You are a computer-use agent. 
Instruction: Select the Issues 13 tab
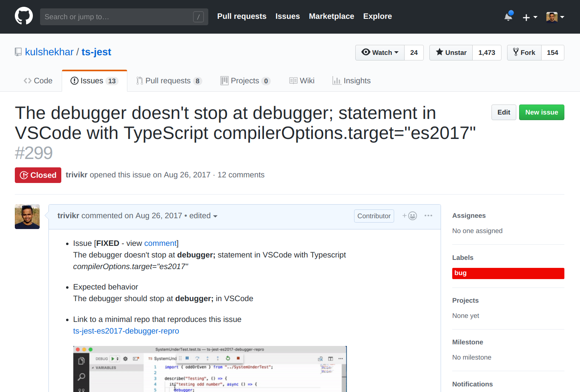(95, 81)
